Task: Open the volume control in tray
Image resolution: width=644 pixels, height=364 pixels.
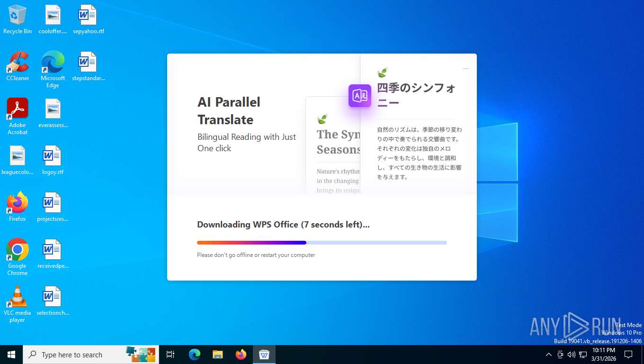Action: pyautogui.click(x=571, y=355)
